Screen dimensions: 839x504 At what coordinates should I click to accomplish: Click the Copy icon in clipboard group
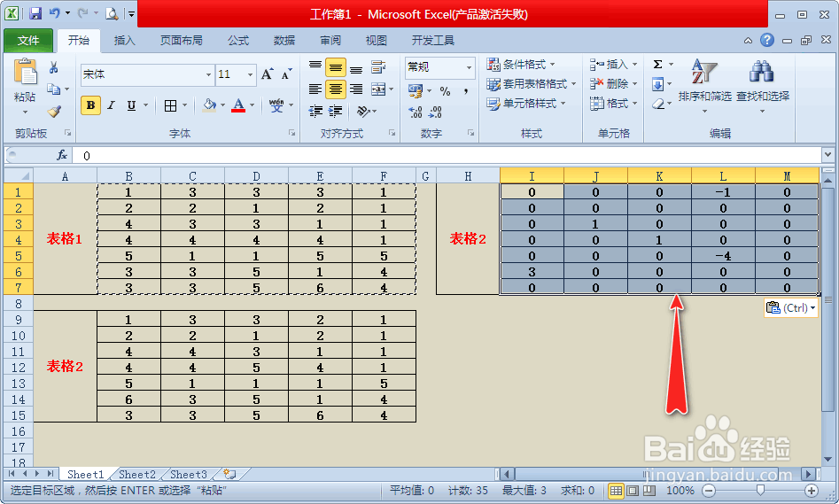[x=53, y=89]
